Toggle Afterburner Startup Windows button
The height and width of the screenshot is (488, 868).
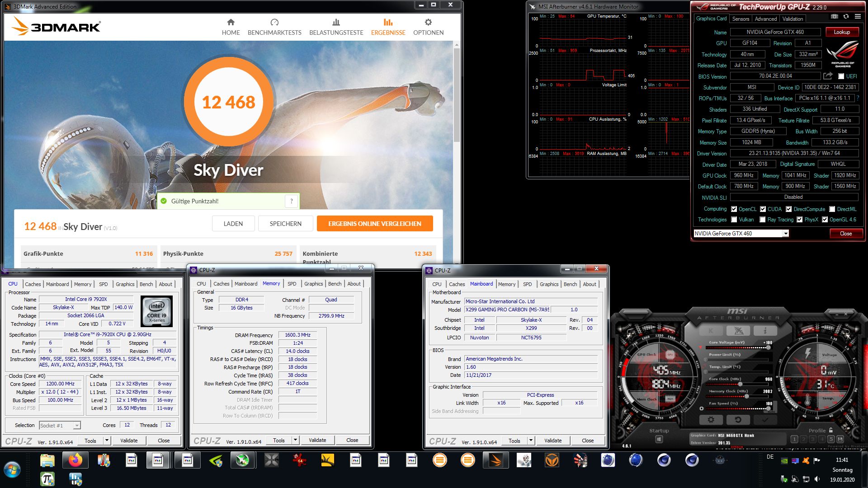(x=659, y=439)
